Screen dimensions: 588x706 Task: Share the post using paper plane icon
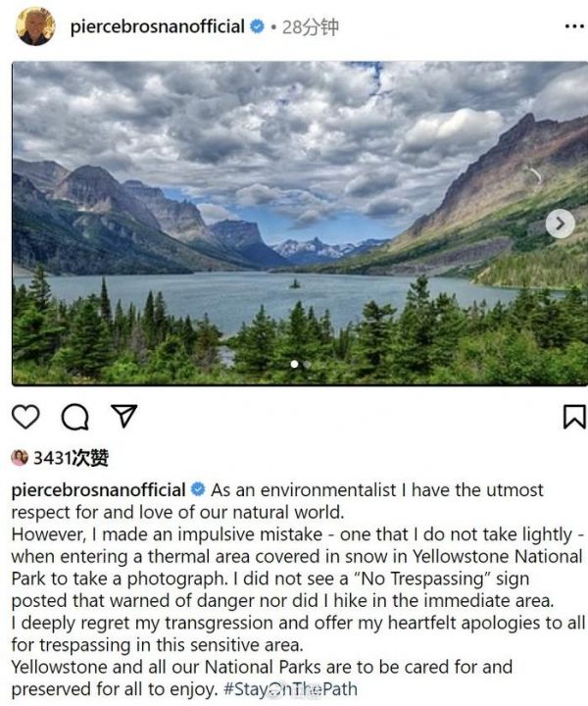123,416
